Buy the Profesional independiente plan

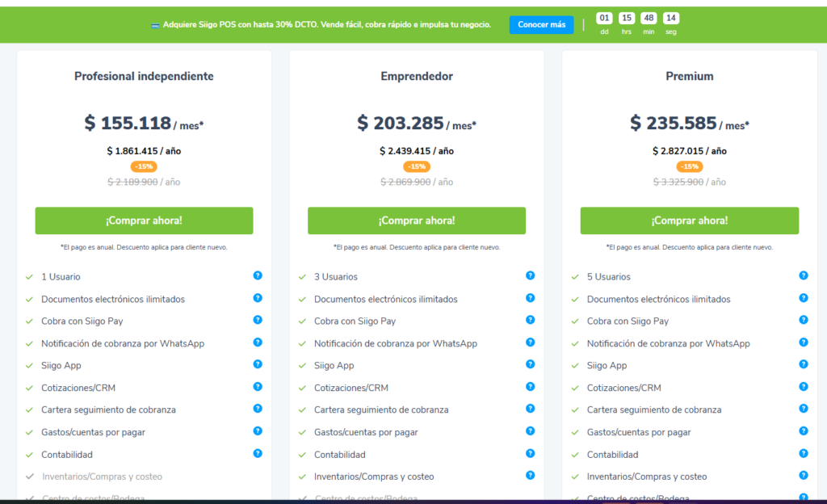pyautogui.click(x=144, y=220)
